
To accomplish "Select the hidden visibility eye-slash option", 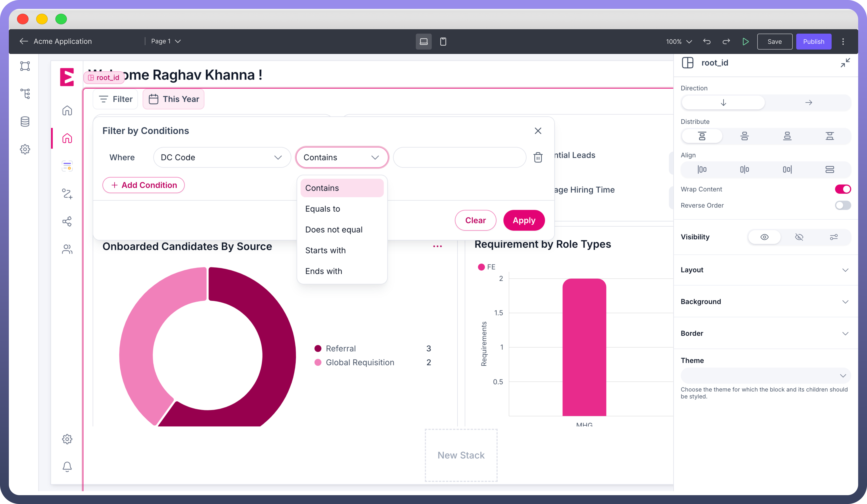I will pyautogui.click(x=799, y=237).
